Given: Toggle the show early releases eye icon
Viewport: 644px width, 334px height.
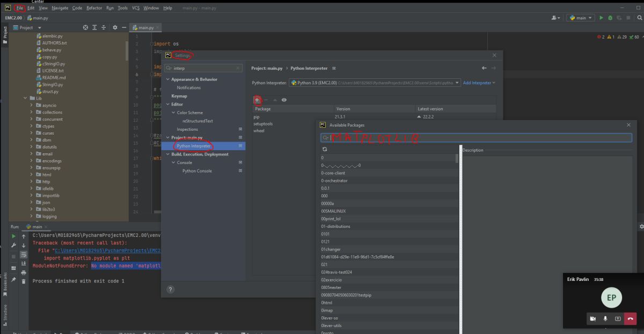Looking at the screenshot, I should 284,100.
